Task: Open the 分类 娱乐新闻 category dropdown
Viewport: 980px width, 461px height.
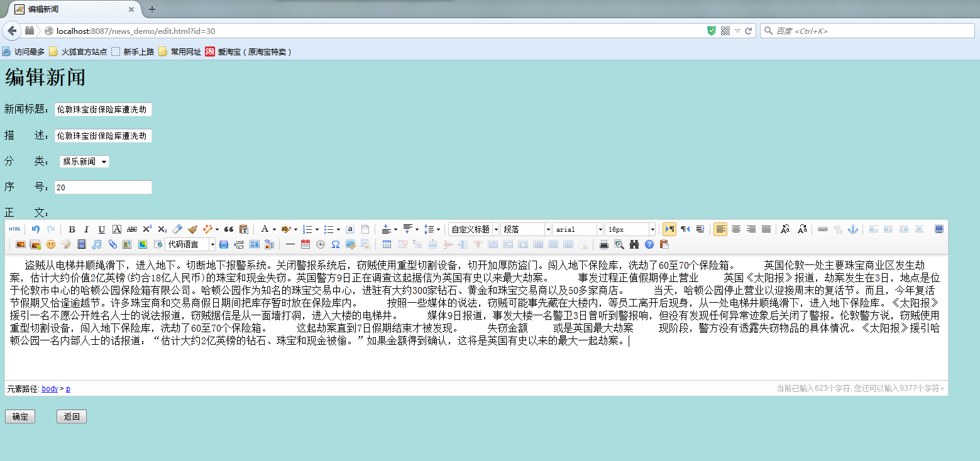Action: coord(84,161)
